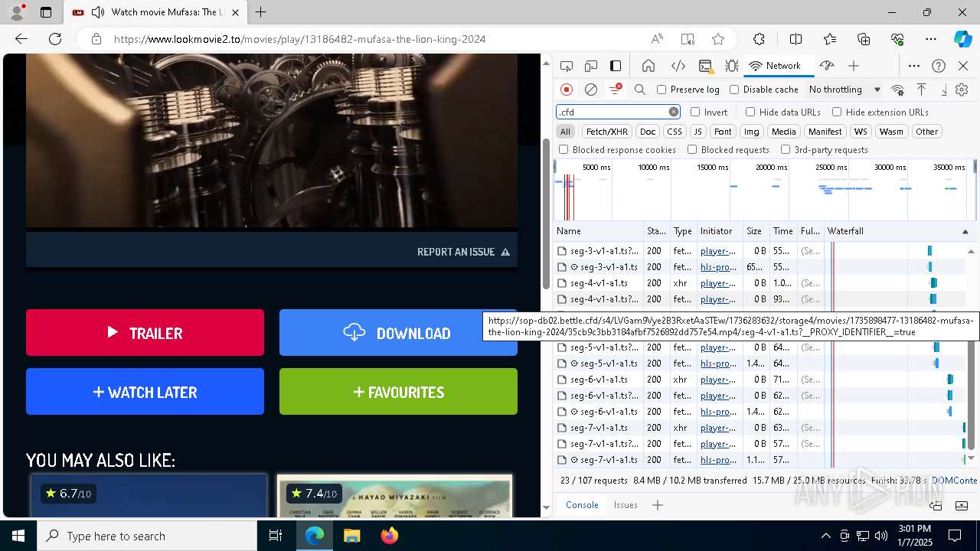Open the Elements panel icon
The image size is (980, 551).
pyautogui.click(x=678, y=66)
